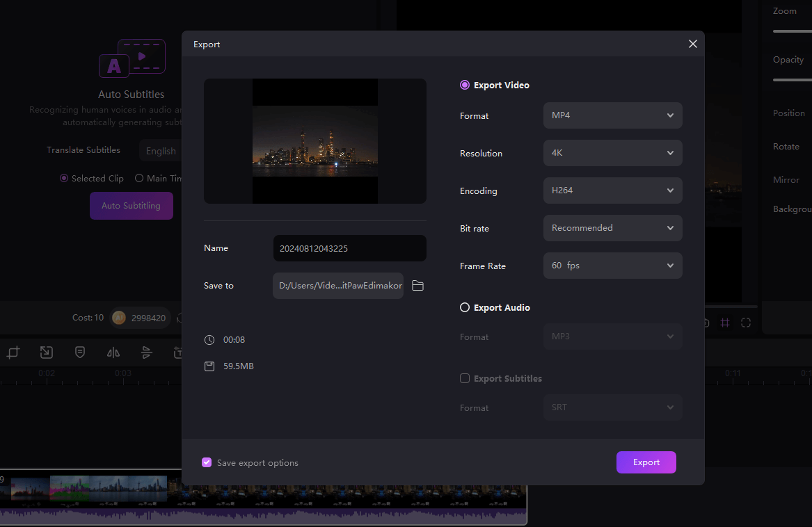Expand the Encoding dropdown showing H264
812x527 pixels.
coord(612,190)
